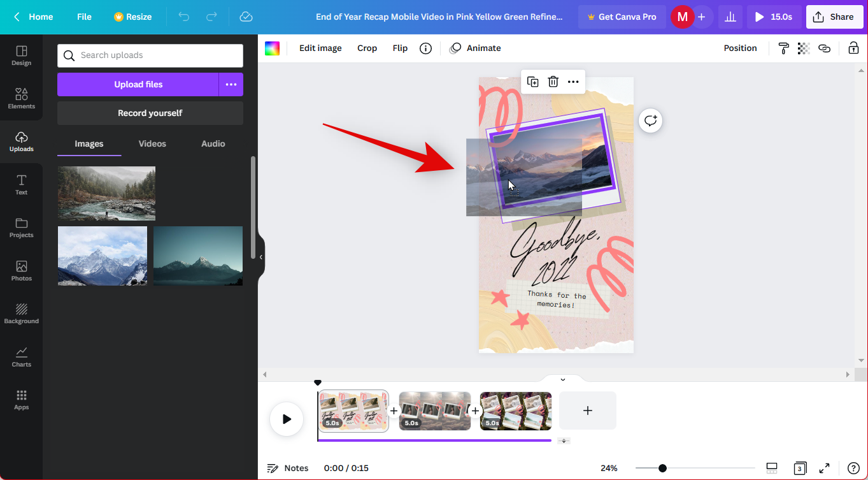Open the Design sidebar panel

(x=21, y=55)
